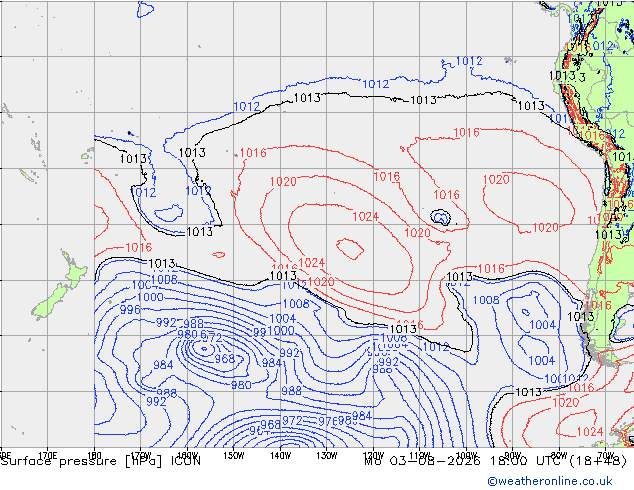This screenshot has height=490, width=634.
Task: Click the "130W" longitude axis label
Action: click(x=327, y=455)
